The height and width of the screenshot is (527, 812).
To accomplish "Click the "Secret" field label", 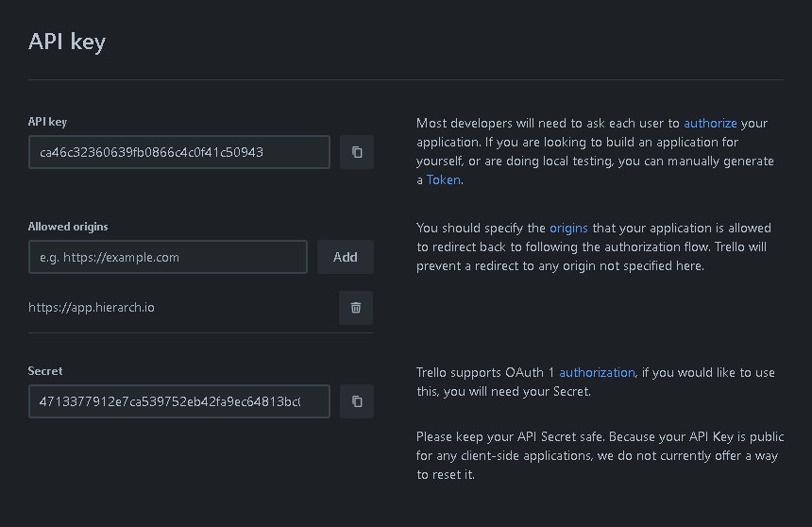I will (x=45, y=371).
